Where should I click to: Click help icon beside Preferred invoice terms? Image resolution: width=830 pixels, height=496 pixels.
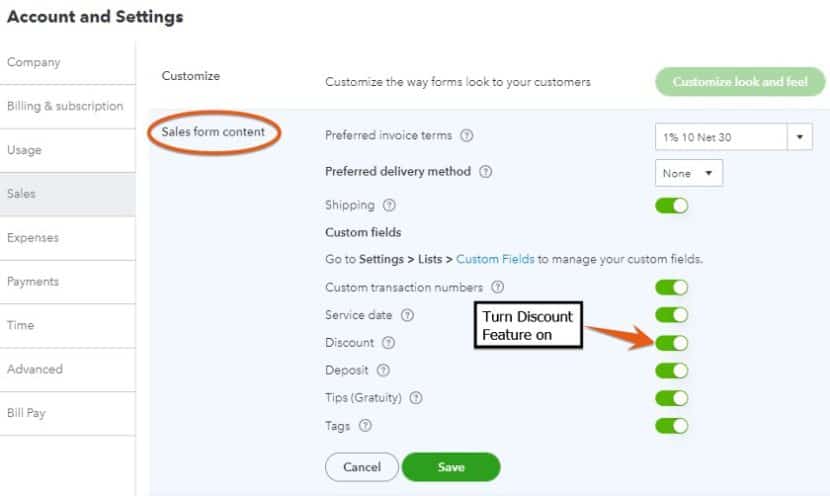(467, 136)
